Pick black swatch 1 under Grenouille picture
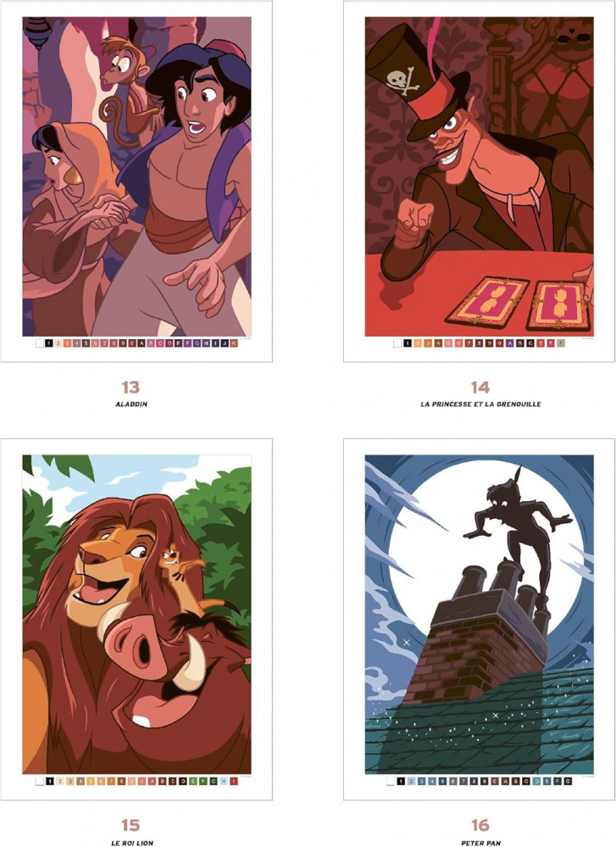This screenshot has height=847, width=616. point(408,343)
